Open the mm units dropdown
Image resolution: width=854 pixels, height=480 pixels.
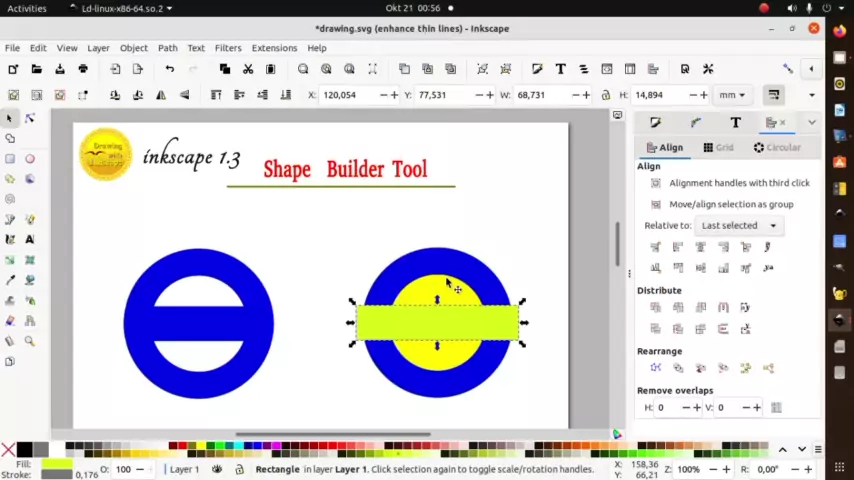point(731,95)
